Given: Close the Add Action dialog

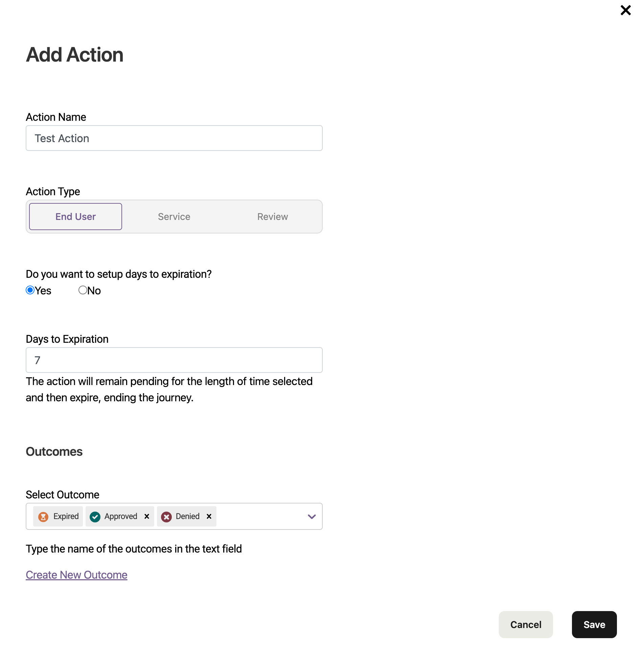Looking at the screenshot, I should click(x=626, y=10).
